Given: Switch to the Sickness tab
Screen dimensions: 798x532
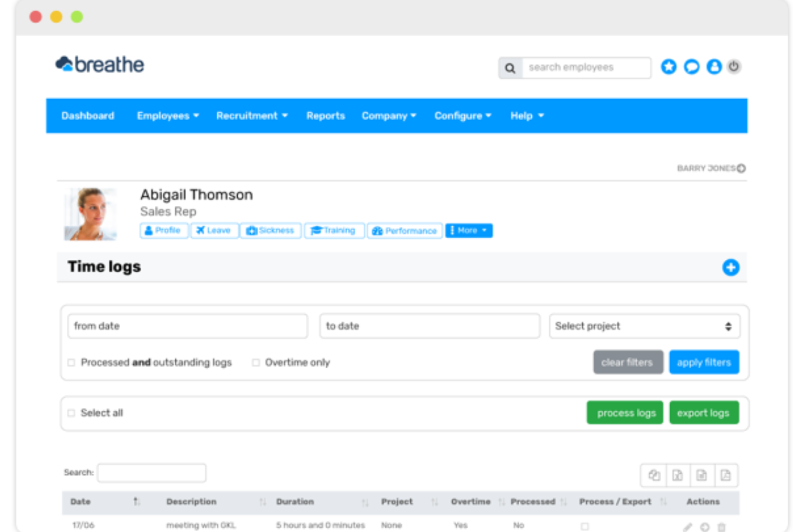Looking at the screenshot, I should [271, 230].
